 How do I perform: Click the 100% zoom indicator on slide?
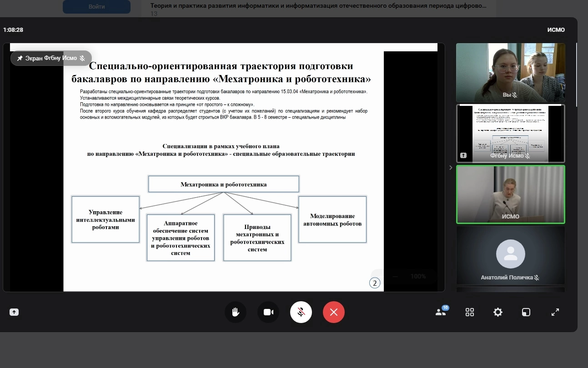[x=418, y=276]
